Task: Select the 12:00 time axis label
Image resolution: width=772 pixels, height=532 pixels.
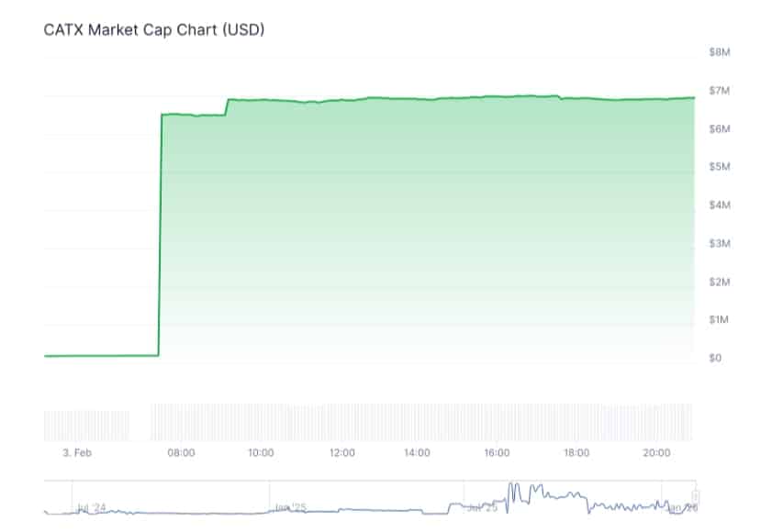Action: [341, 453]
